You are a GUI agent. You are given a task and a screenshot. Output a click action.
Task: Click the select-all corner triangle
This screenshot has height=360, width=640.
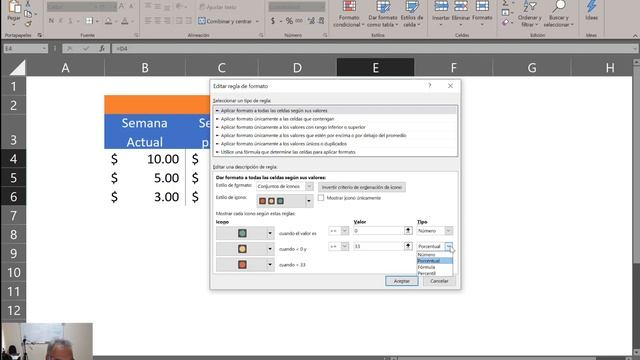17,68
